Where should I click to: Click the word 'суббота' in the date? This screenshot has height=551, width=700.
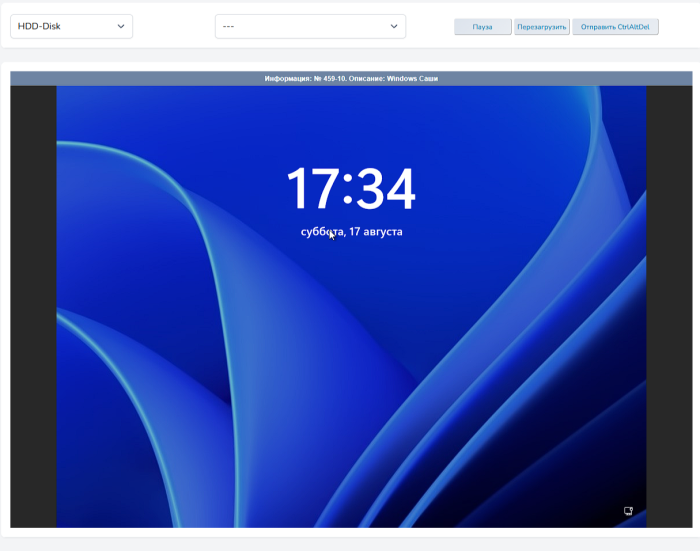[x=321, y=232]
